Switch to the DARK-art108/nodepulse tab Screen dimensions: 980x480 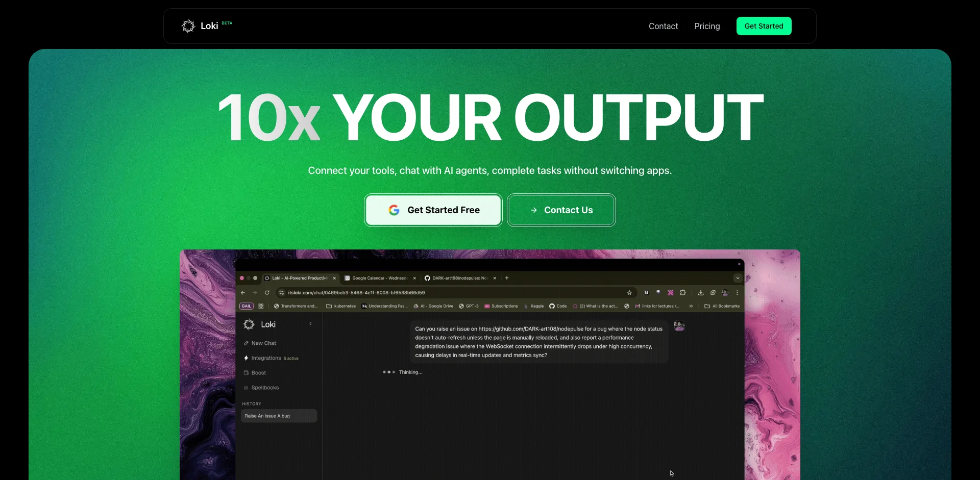pos(459,279)
